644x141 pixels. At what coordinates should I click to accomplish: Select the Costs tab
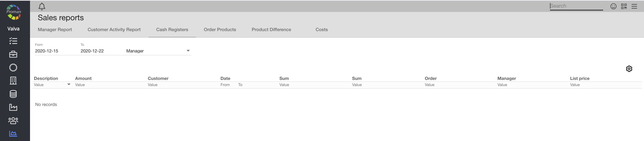tap(321, 29)
